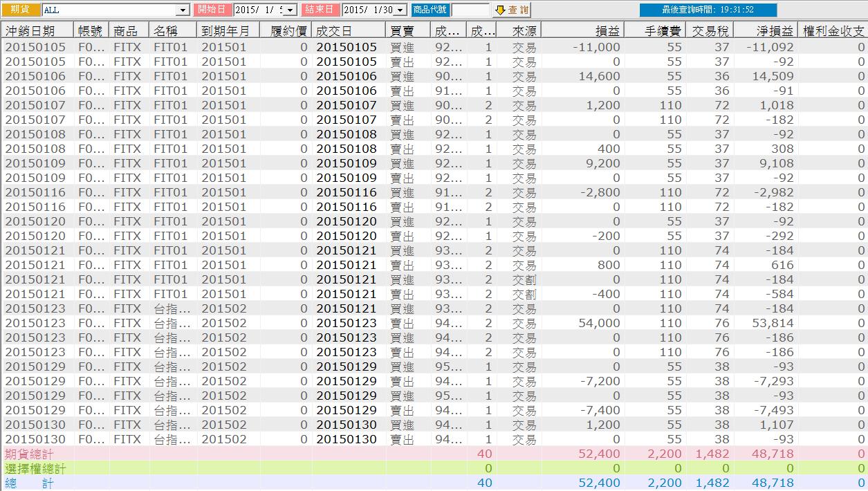Select the 期貨總計 totals row label
Screen dimensions: 868x491
click(x=28, y=454)
